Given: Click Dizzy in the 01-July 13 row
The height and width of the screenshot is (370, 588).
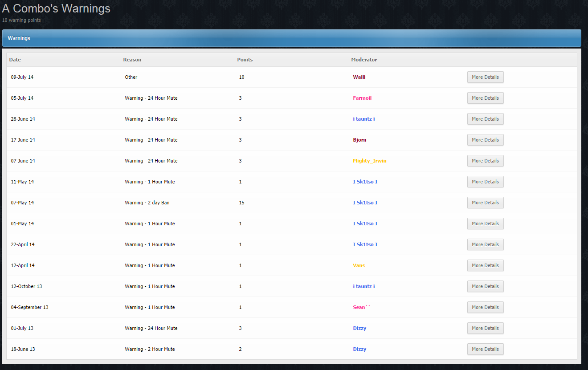Looking at the screenshot, I should [359, 328].
